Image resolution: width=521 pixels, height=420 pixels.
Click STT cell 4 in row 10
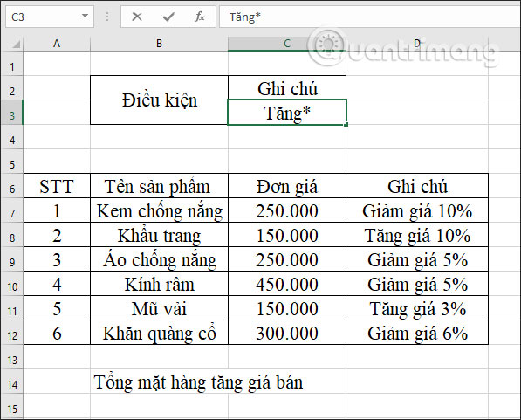click(57, 284)
